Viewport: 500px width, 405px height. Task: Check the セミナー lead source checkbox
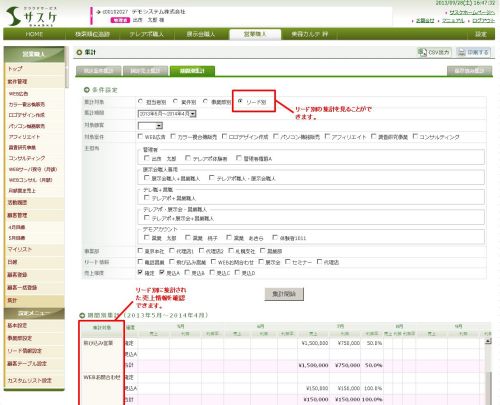[288, 262]
